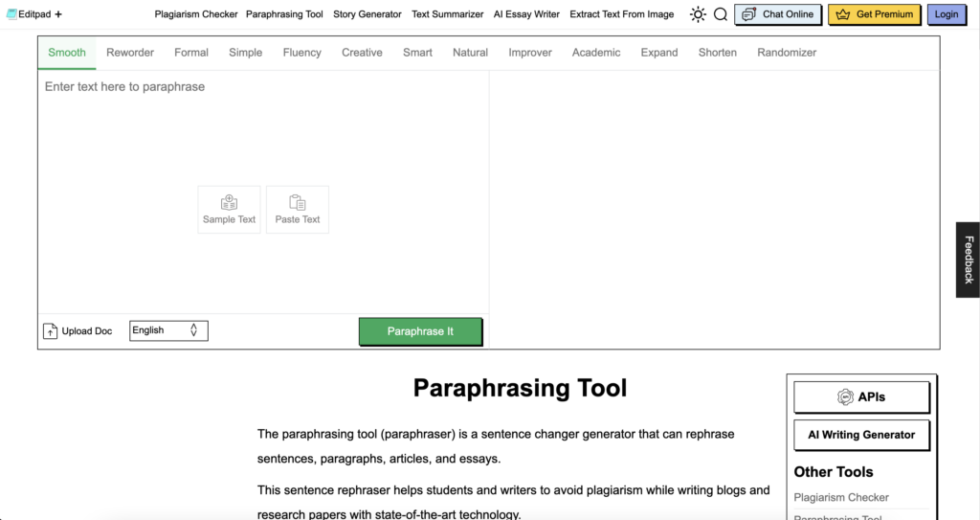Toggle the light/dark theme sun icon
Image resolution: width=980 pixels, height=520 pixels.
coord(698,14)
